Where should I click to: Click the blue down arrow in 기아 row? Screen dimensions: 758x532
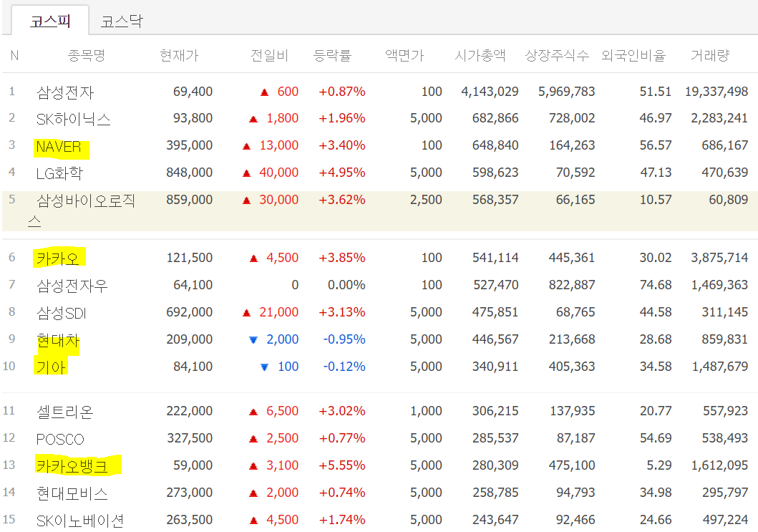point(264,367)
